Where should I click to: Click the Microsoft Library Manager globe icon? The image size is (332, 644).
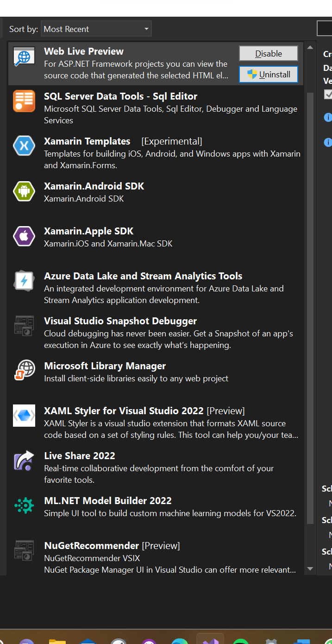(24, 371)
